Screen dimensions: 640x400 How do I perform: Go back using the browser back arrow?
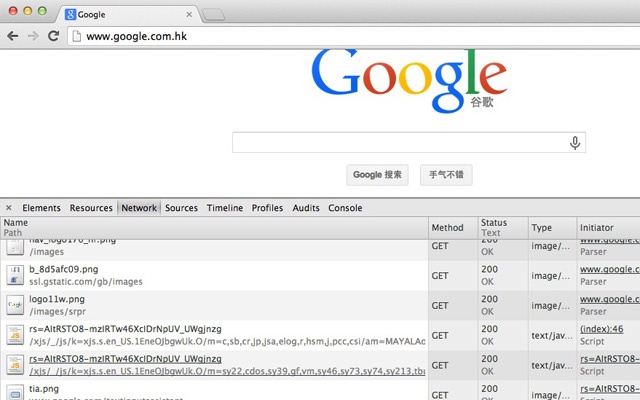click(13, 36)
